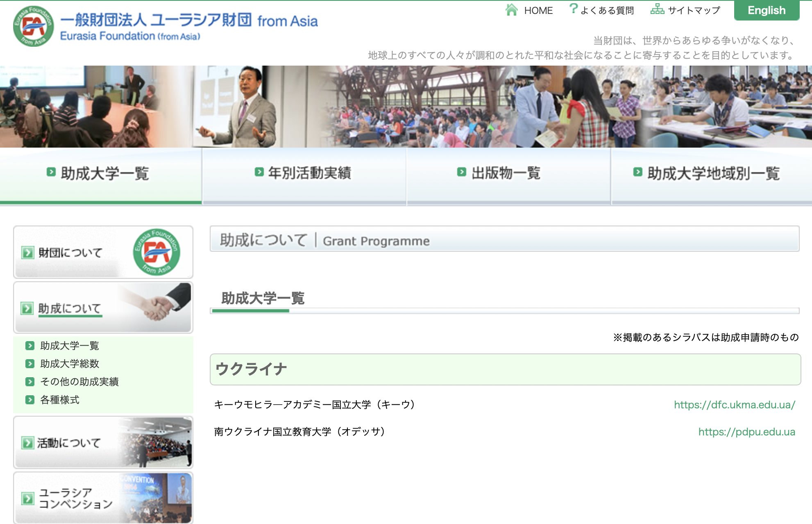Click the green arrow icon beside 年別活動実績
Screen dimensions: 812x524
[x=259, y=172]
